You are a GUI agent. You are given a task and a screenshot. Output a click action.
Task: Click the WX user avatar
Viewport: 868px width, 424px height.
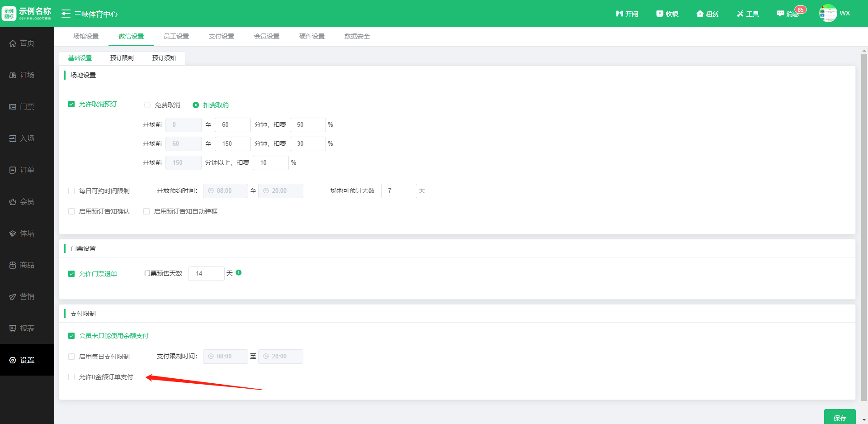tap(828, 13)
